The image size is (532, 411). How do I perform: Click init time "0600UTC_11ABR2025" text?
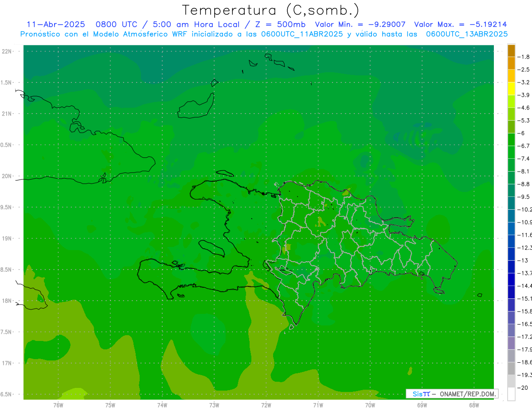[x=302, y=34]
